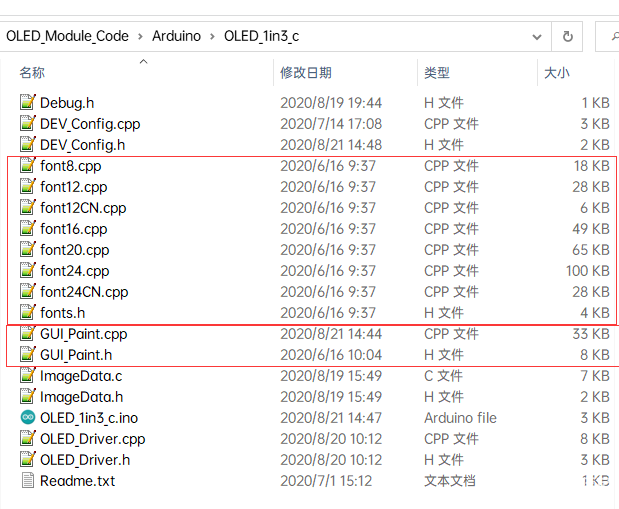Go to the Arduino folder in breadcrumb

pyautogui.click(x=176, y=36)
